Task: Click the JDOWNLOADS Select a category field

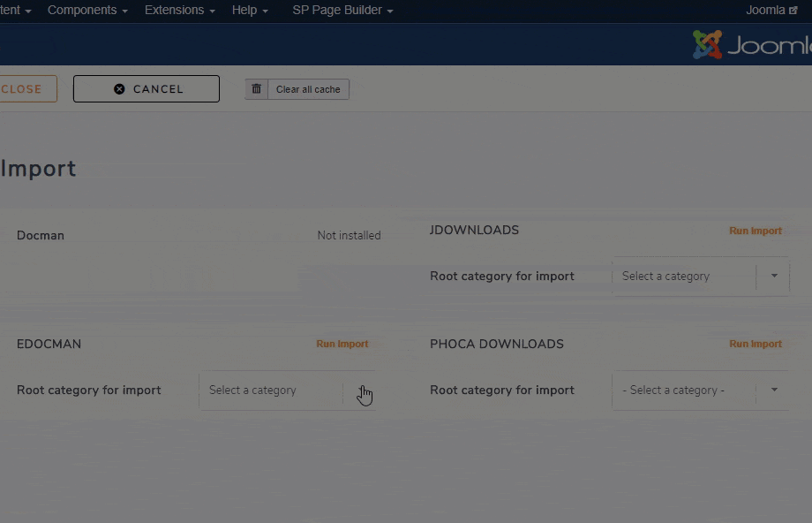Action: point(682,277)
